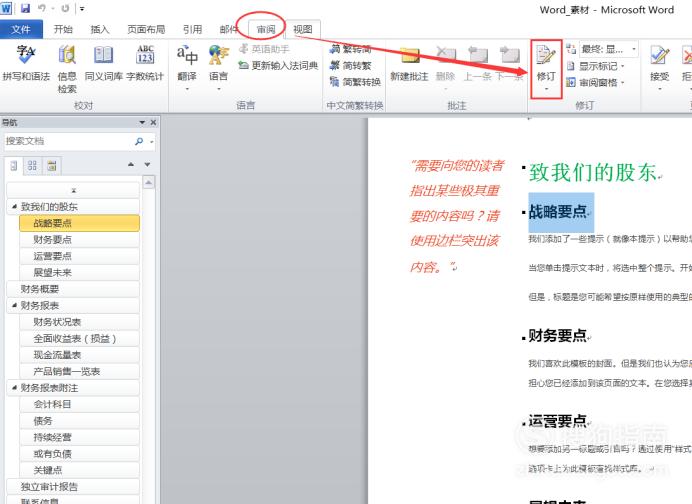Open the 文件 tab
The height and width of the screenshot is (504, 692).
point(21,29)
